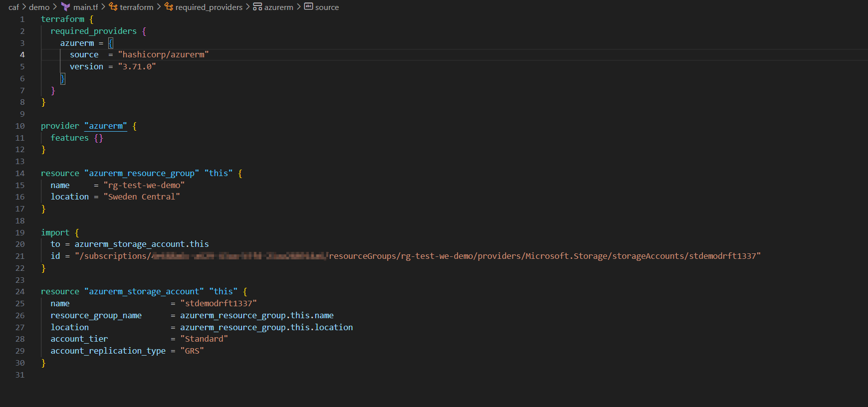Click resource_group_name attribute on line 26
868x407 pixels.
coord(96,315)
